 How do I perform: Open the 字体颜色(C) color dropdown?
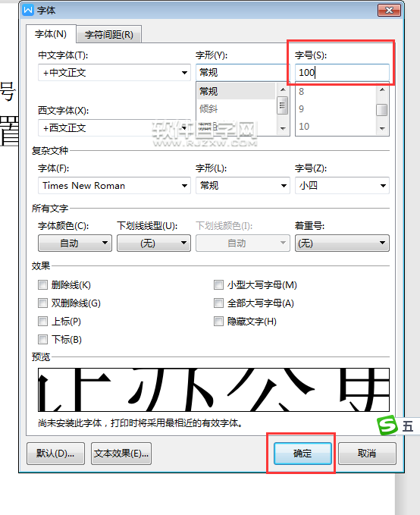(x=75, y=243)
